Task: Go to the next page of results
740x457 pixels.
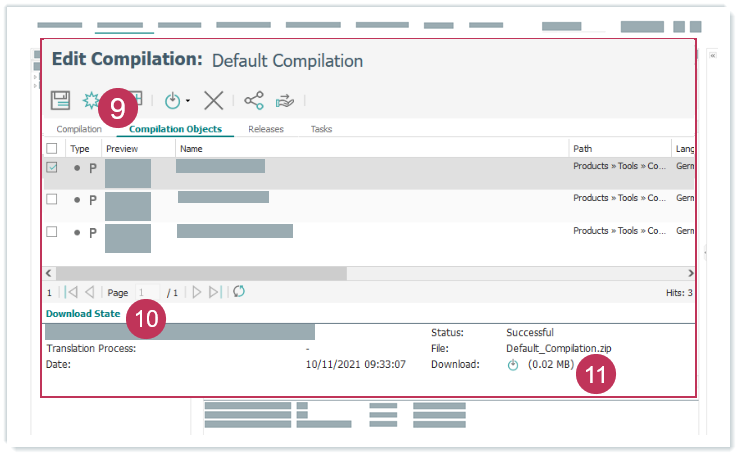Action: [x=197, y=292]
